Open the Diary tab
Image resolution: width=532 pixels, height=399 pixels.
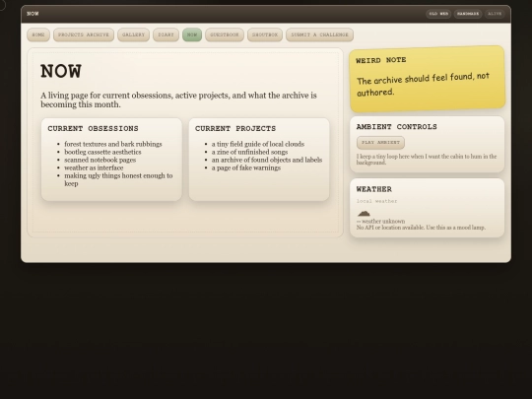(x=166, y=34)
